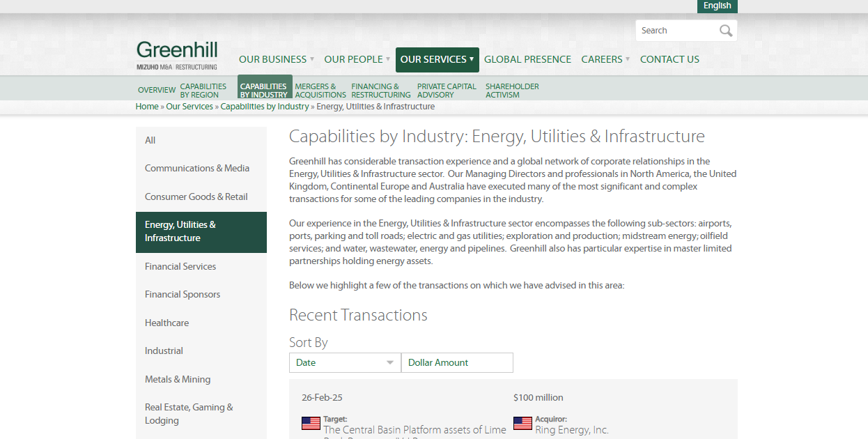Click the US flag icon next to Acquiror
Image resolution: width=868 pixels, height=439 pixels.
522,423
